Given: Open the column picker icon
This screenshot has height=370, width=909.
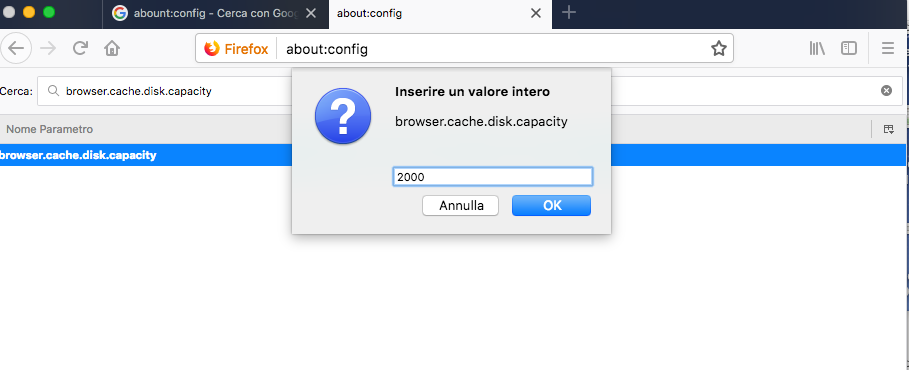Looking at the screenshot, I should pos(889,129).
